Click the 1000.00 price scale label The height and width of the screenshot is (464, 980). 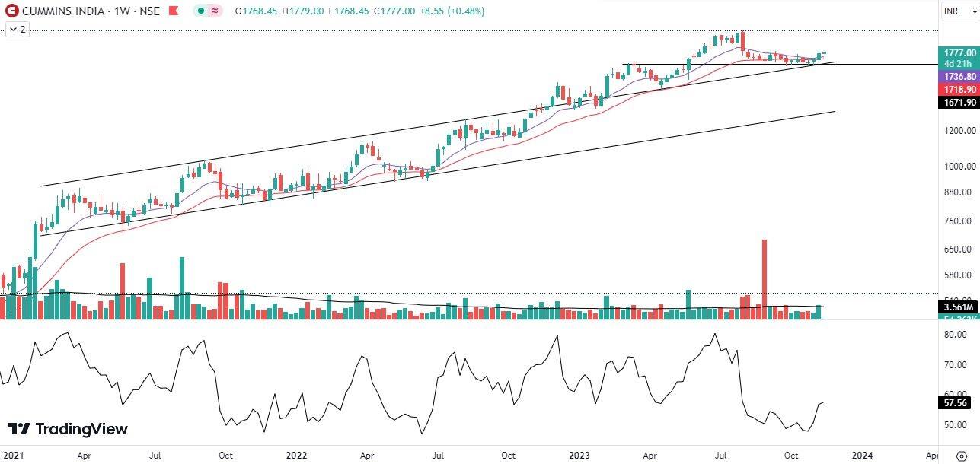959,166
